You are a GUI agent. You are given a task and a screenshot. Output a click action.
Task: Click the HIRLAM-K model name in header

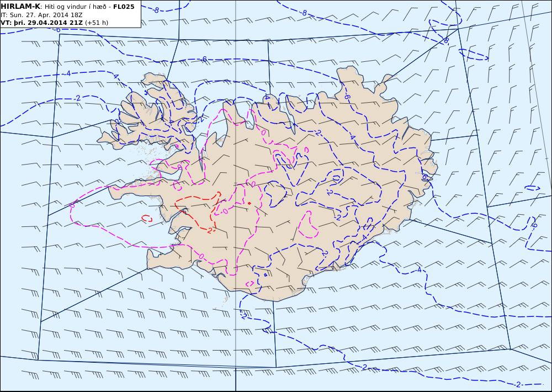(20, 7)
